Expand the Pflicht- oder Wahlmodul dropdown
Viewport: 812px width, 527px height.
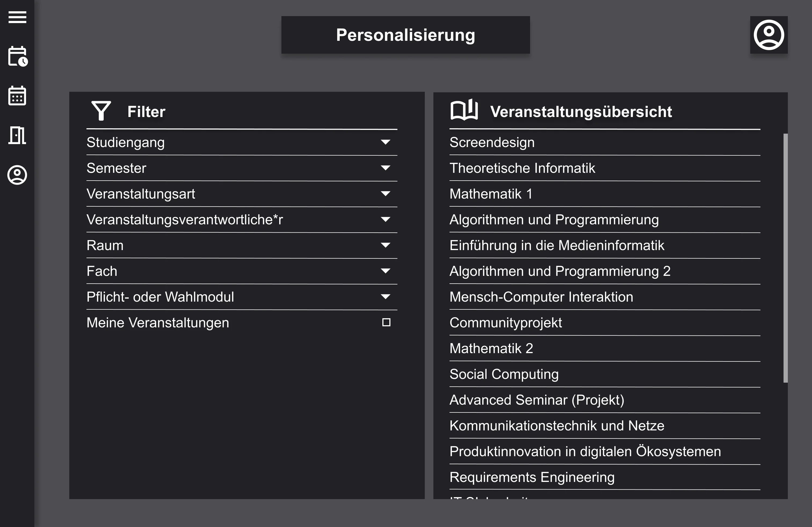386,297
